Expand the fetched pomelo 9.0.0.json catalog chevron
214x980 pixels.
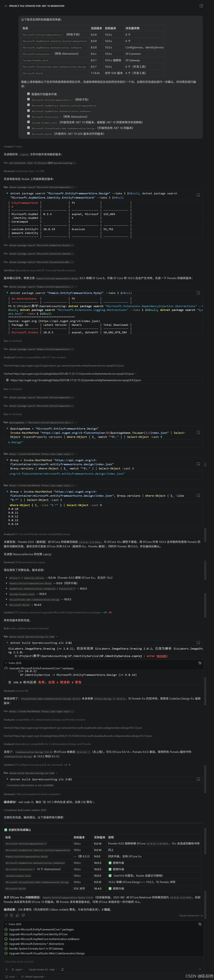(x=136, y=374)
